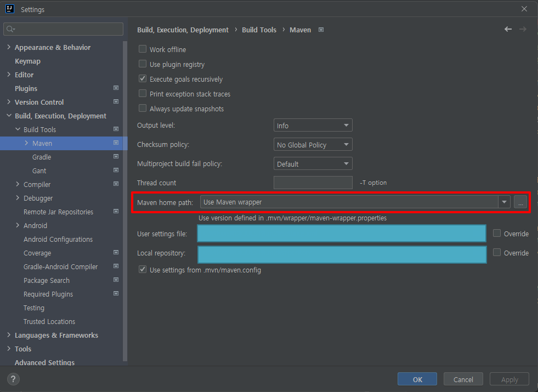This screenshot has height=392, width=538.
Task: Close the Settings dialog
Action: (524, 9)
